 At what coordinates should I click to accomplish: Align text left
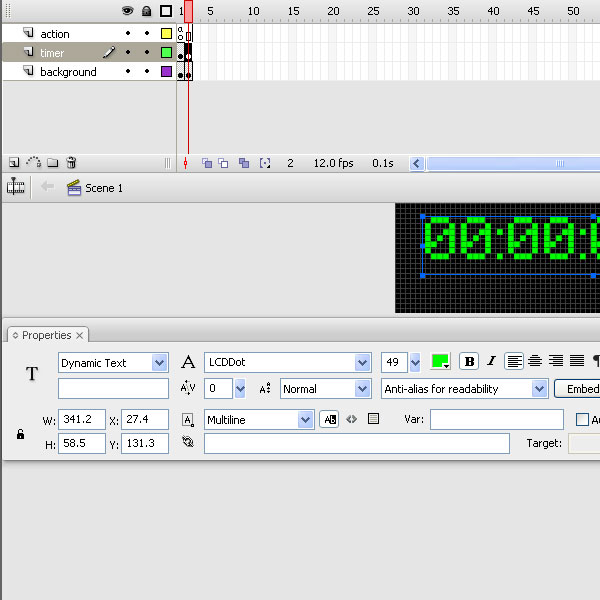(514, 361)
